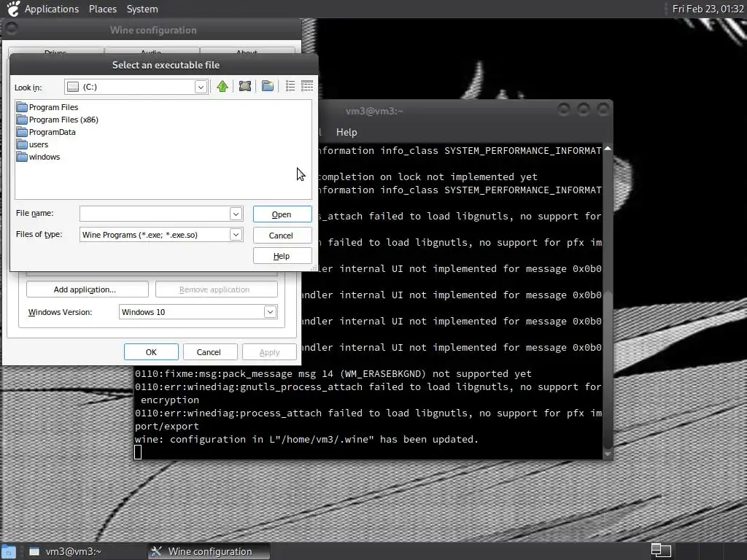Viewport: 747px width, 560px height.
Task: Create a new folder in file dialog
Action: (x=268, y=86)
